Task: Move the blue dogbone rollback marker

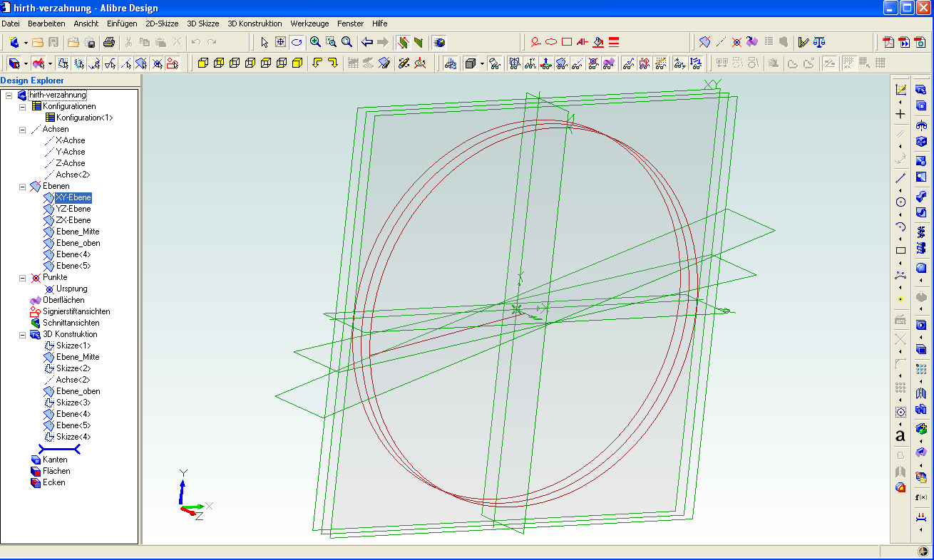Action: point(59,449)
